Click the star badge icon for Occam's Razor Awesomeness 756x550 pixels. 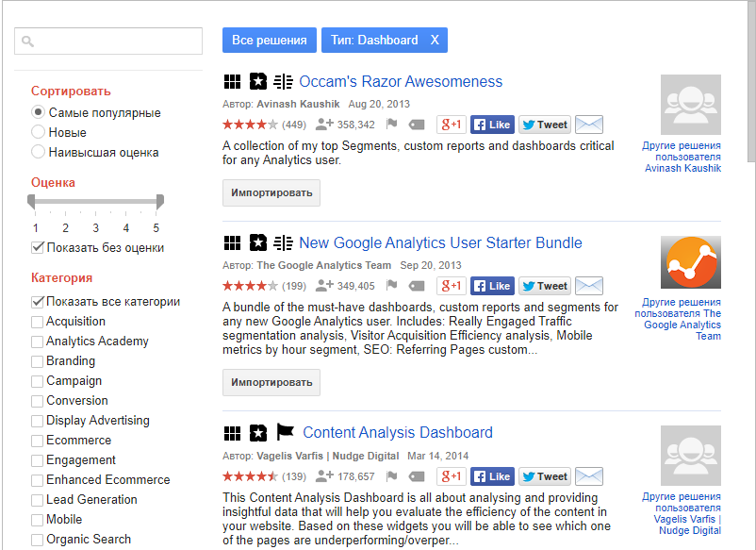pos(258,81)
